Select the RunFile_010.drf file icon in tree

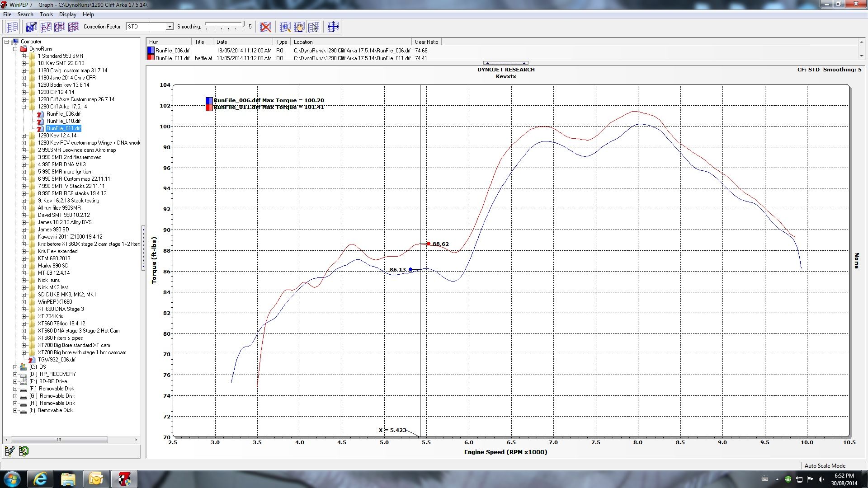tap(41, 121)
